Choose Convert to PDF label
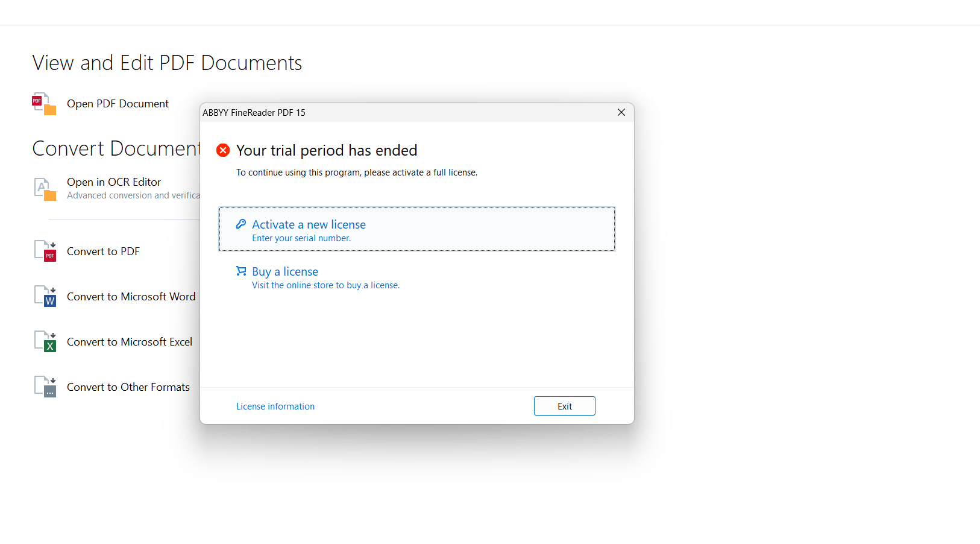980x544 pixels. tap(103, 251)
